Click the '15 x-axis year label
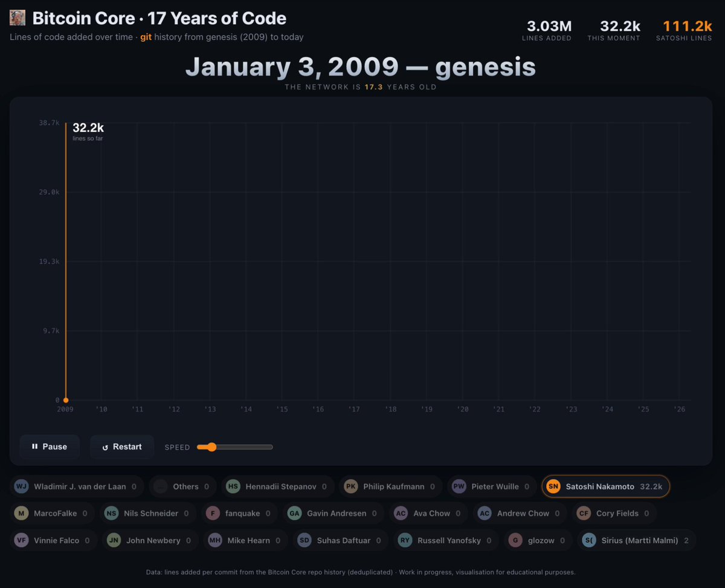This screenshot has height=588, width=725. 282,410
